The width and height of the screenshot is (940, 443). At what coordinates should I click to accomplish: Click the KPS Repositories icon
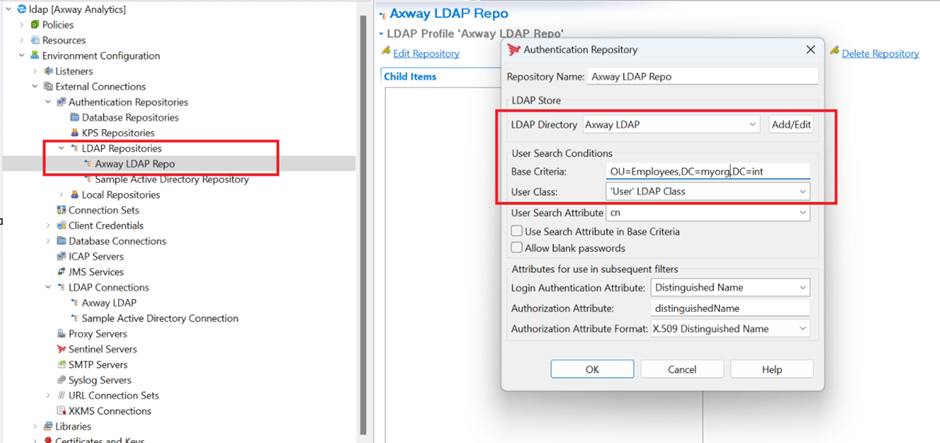74,133
